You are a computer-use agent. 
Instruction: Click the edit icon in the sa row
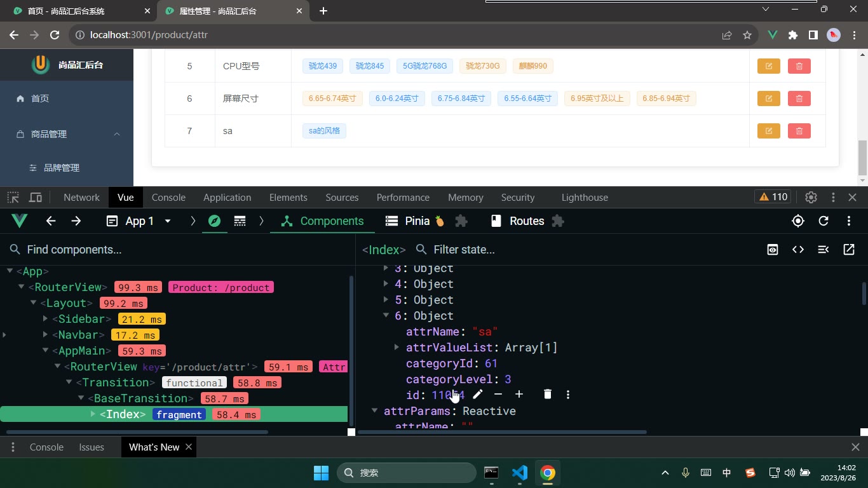pos(768,131)
